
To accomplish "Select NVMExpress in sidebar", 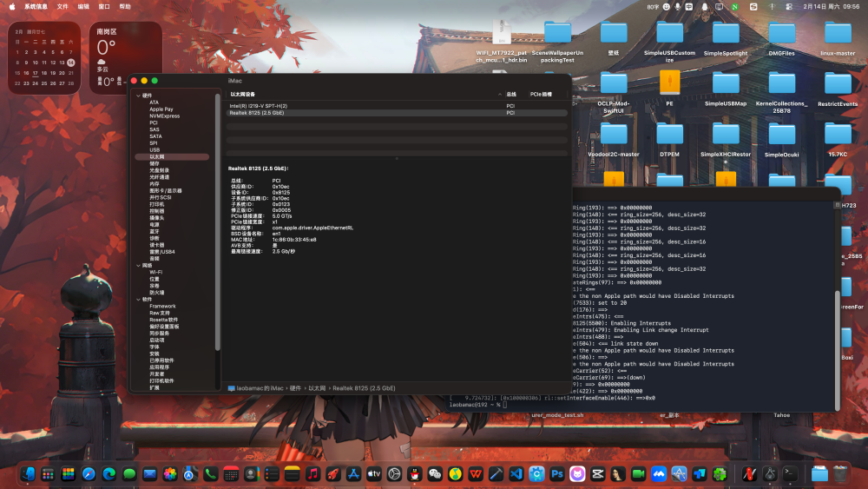I will [x=164, y=116].
